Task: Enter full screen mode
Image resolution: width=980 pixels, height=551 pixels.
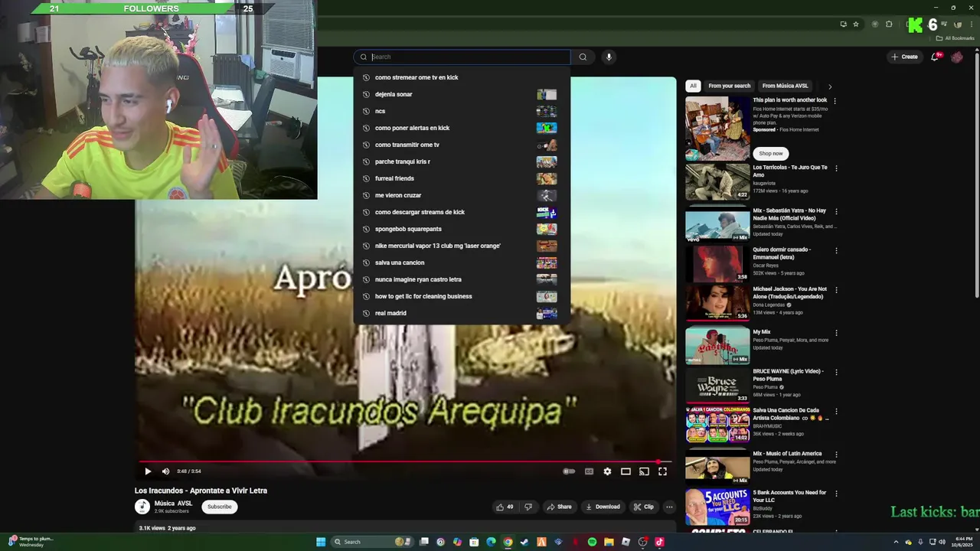Action: coord(662,471)
